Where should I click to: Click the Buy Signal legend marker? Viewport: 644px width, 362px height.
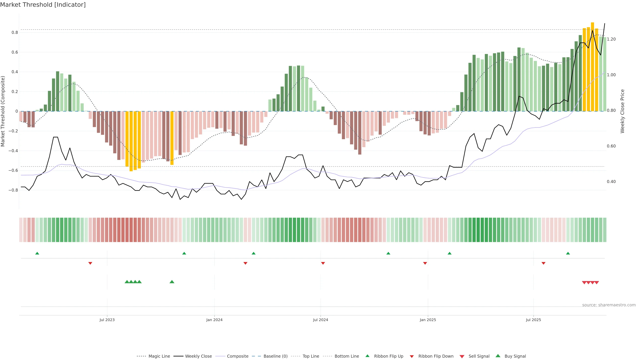click(498, 356)
